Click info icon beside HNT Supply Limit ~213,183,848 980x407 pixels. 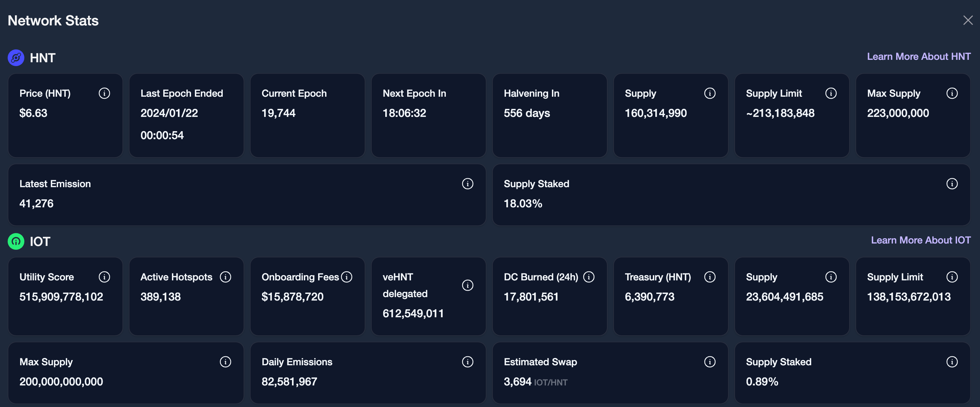click(830, 93)
